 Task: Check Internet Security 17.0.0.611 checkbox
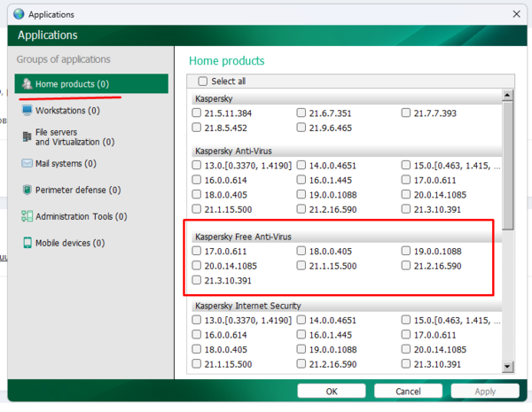[406, 334]
